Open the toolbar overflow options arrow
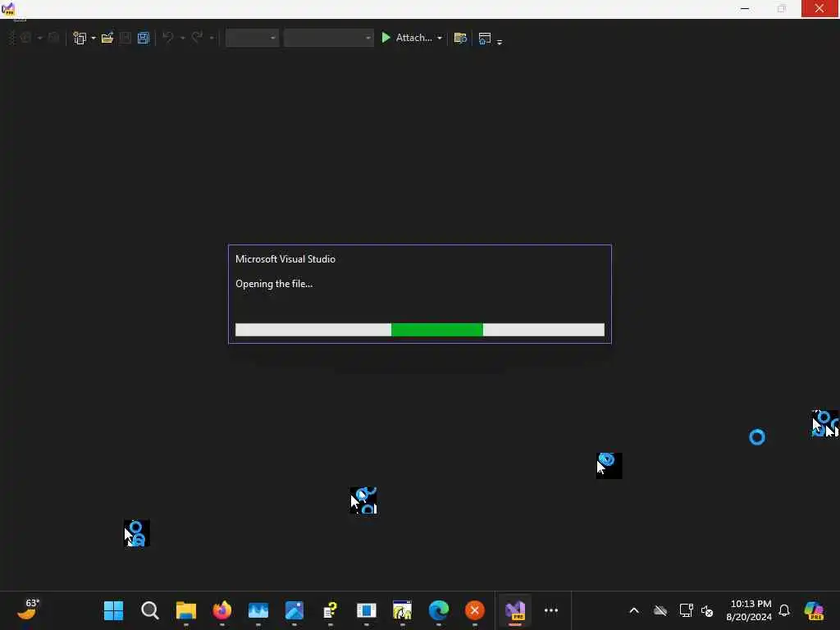The image size is (840, 630). [x=500, y=41]
